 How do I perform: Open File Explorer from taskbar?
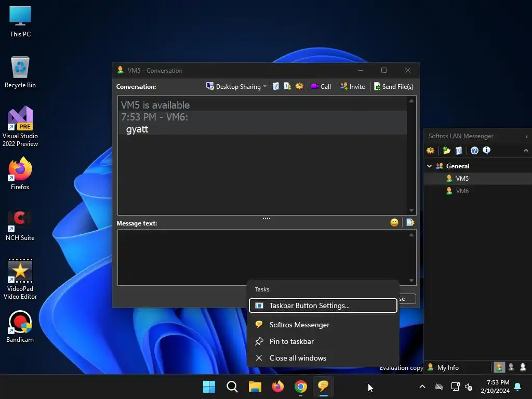[x=255, y=387]
